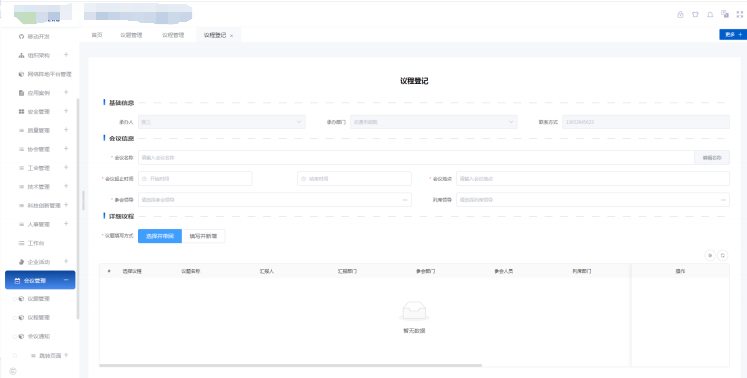Click the GitHub-style icon beside 移动开发
Screen dimensions: 747x378
coord(21,36)
